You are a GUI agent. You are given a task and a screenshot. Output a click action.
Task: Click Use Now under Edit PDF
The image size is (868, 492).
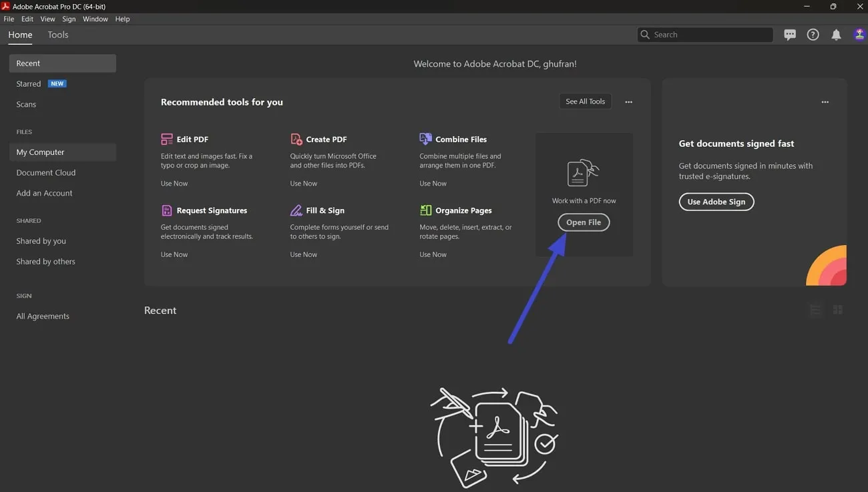174,183
